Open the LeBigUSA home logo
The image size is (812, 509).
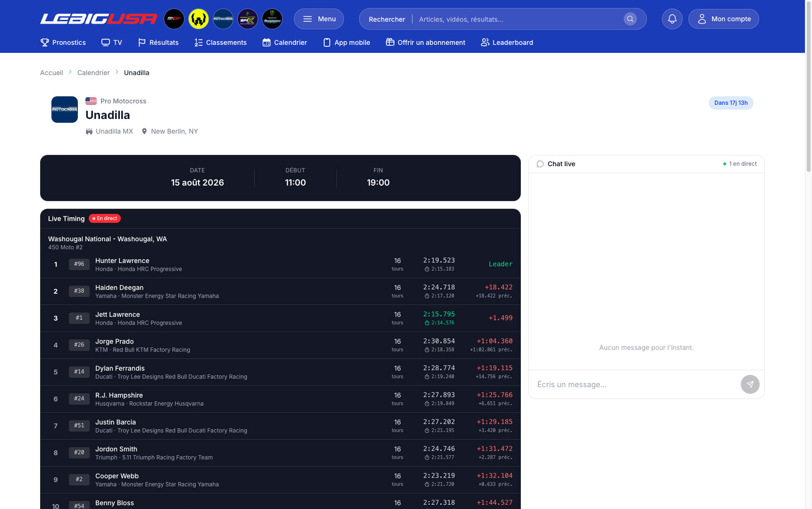[x=99, y=19]
